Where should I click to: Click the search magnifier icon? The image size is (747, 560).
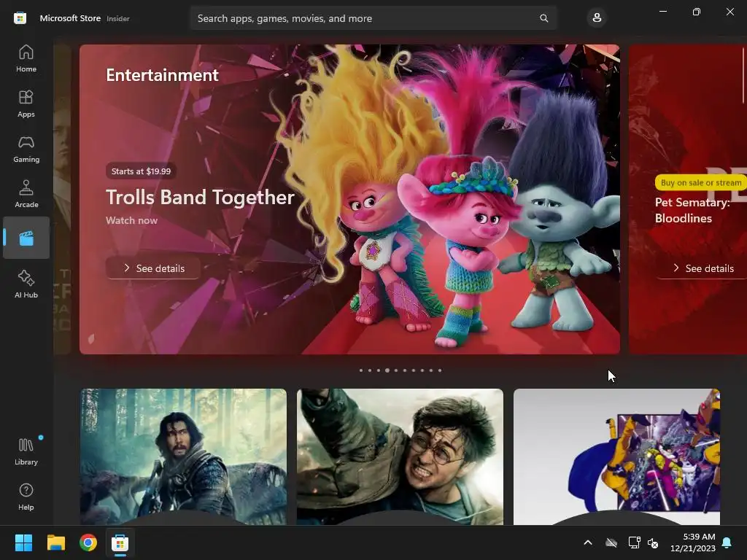pos(543,18)
